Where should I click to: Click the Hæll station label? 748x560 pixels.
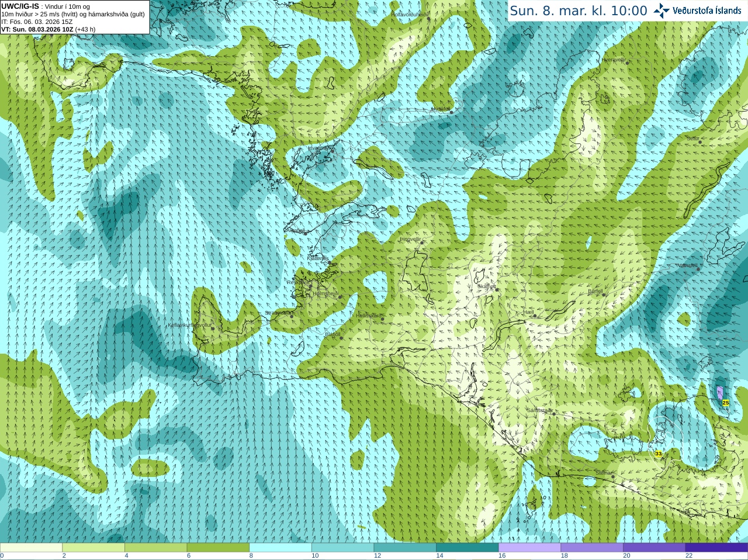pyautogui.click(x=529, y=313)
